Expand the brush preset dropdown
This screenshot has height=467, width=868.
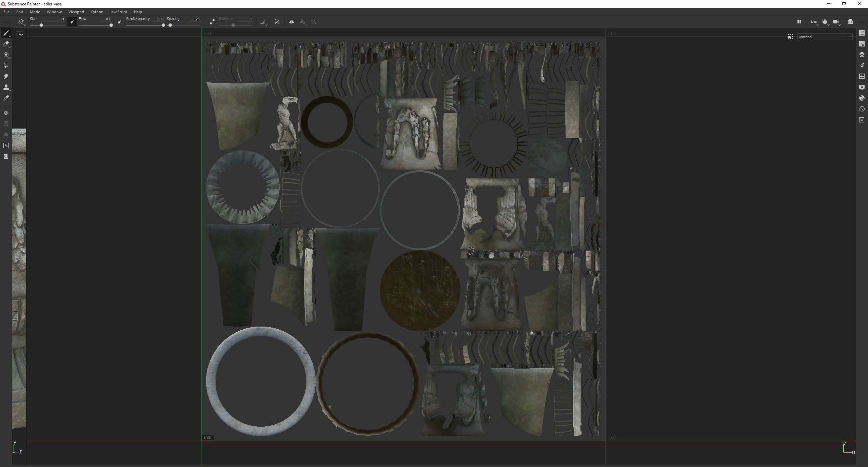22,22
